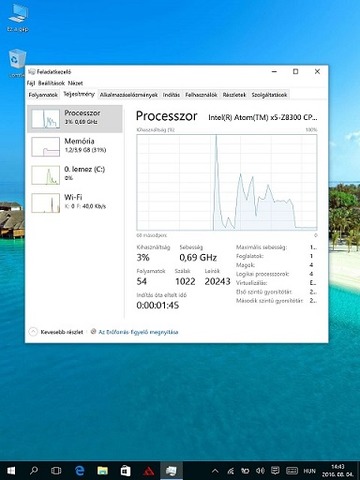This screenshot has width=360, height=480.
Task: Open the Store app on taskbar
Action: click(125, 471)
